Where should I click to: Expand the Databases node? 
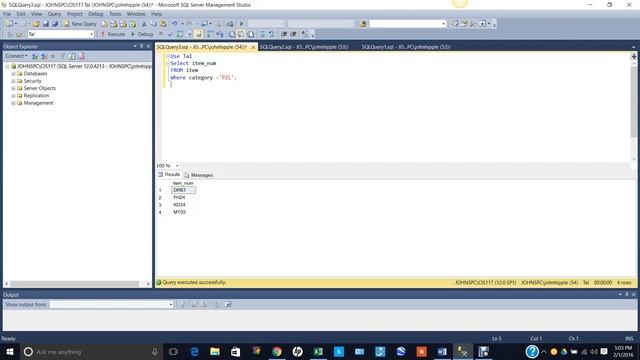tap(13, 74)
